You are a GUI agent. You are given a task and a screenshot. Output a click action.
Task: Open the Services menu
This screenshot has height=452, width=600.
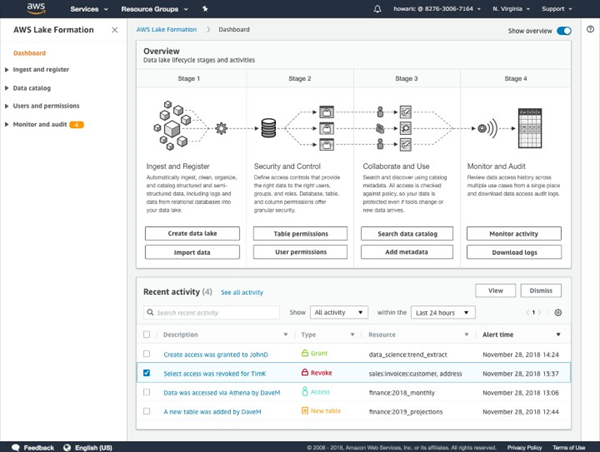[89, 9]
